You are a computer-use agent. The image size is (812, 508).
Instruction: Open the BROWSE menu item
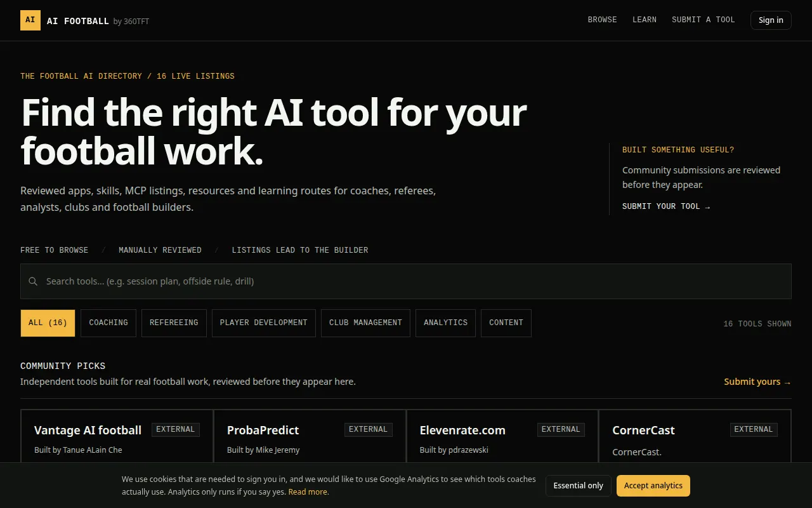click(x=602, y=20)
